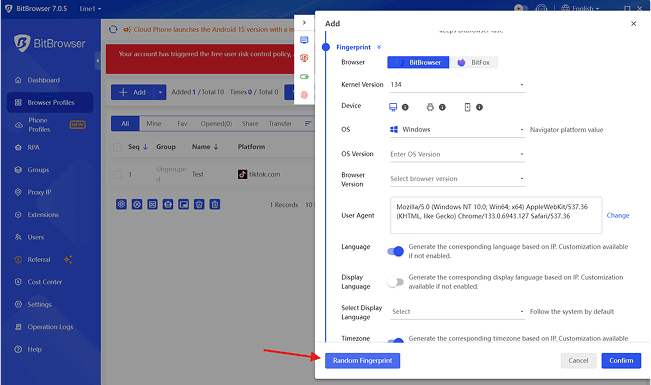
Task: Open Dashboard in the sidebar
Action: point(44,80)
